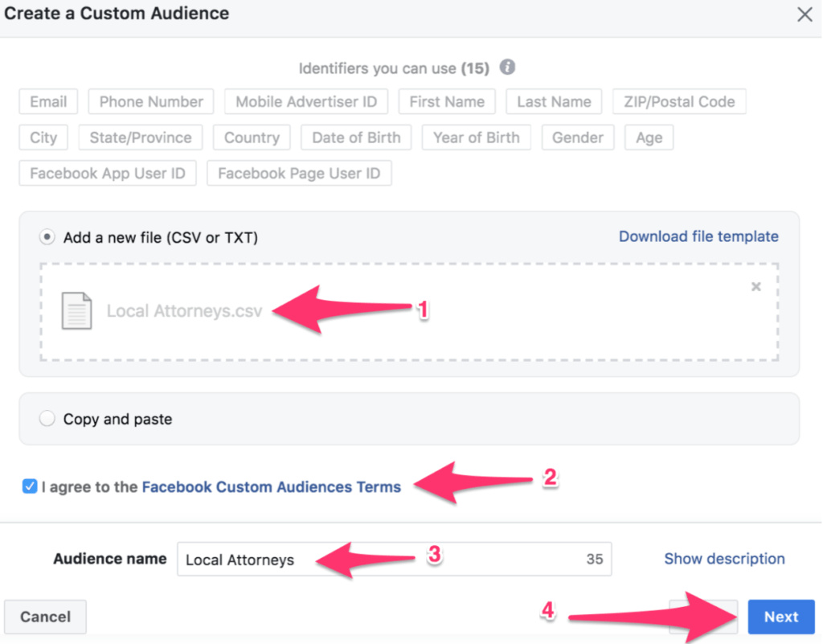The width and height of the screenshot is (823, 644).
Task: Select the Email identifier chip
Action: [x=47, y=101]
